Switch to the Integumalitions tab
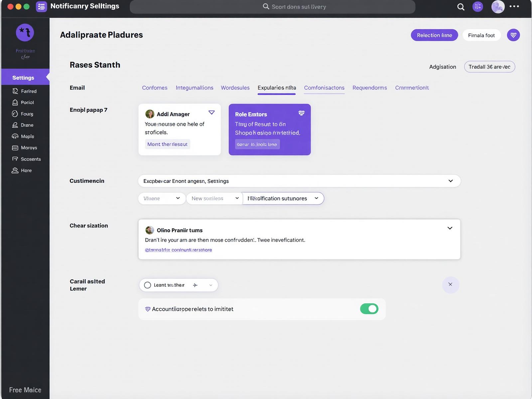 click(x=195, y=88)
